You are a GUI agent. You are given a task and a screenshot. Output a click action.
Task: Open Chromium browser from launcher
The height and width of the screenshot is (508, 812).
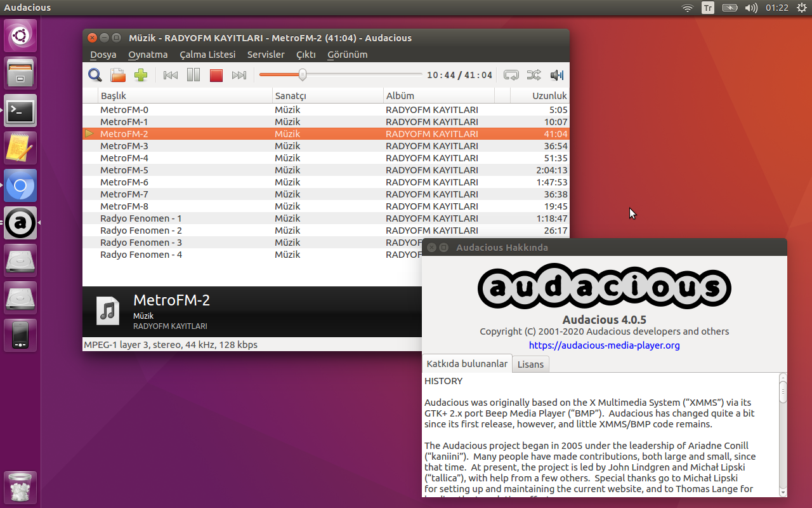click(x=20, y=185)
